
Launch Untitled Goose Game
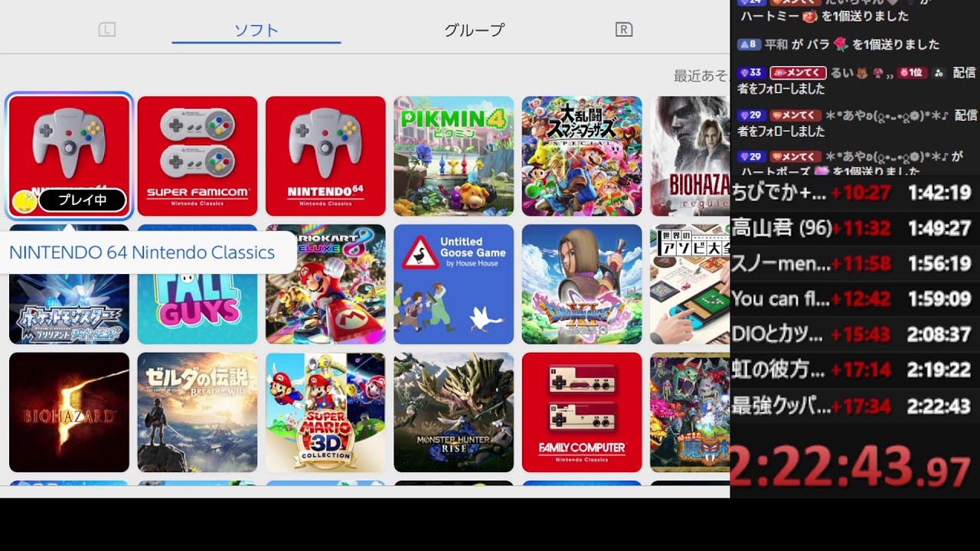point(454,284)
